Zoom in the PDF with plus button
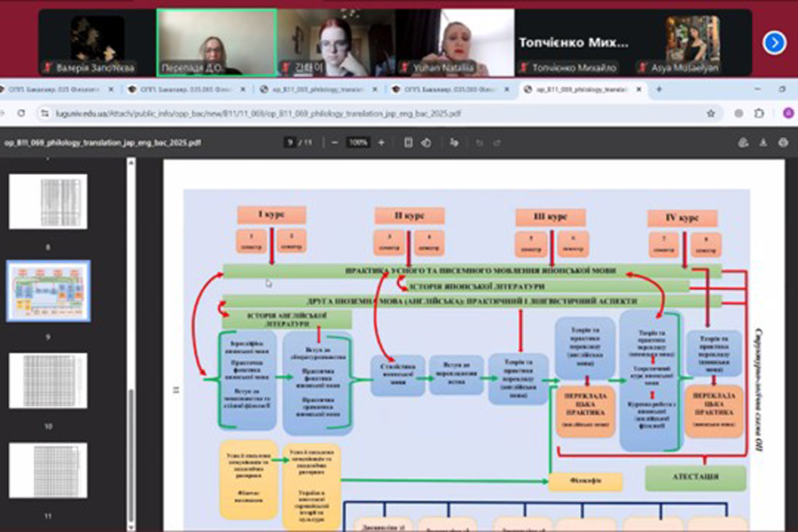Viewport: 798px width, 532px height. click(381, 143)
